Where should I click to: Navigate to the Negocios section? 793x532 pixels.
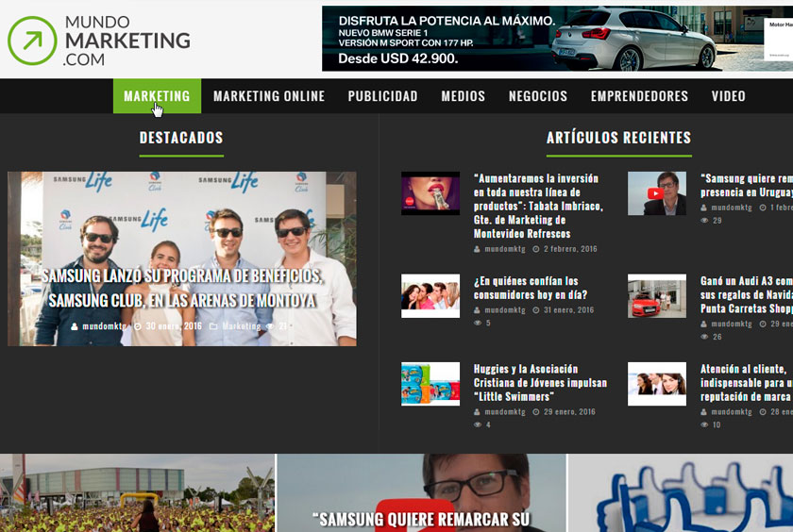click(538, 96)
